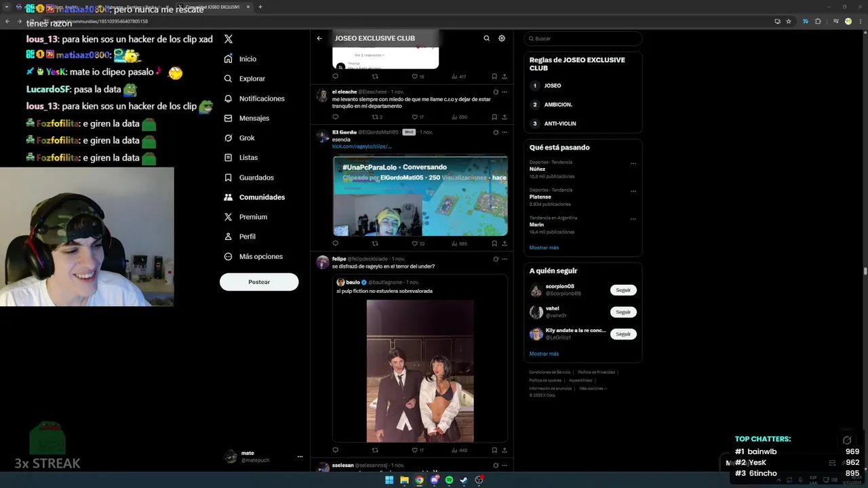The height and width of the screenshot is (488, 868).
Task: Go back from JOSEO EXCLUSIVE CLUB
Action: pyautogui.click(x=319, y=39)
